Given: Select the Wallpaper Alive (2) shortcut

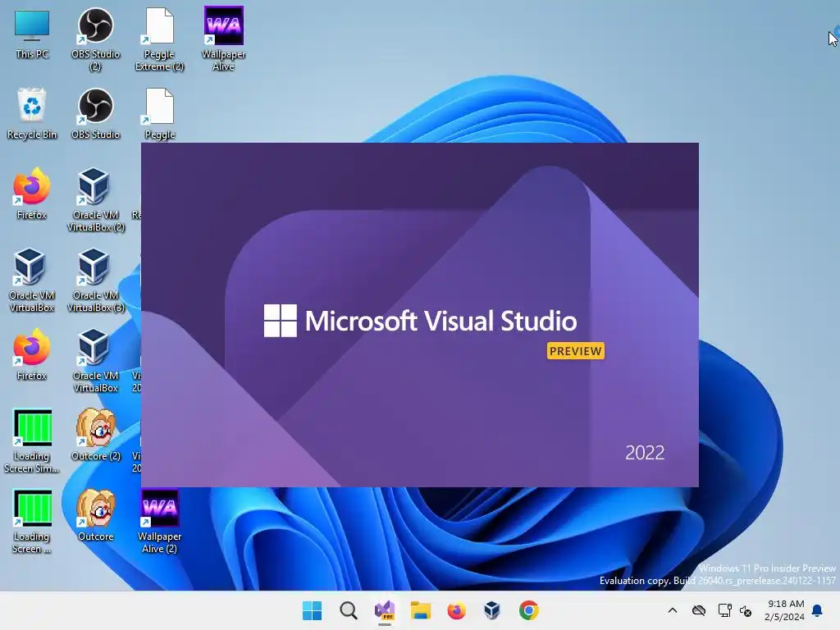Looking at the screenshot, I should (159, 521).
